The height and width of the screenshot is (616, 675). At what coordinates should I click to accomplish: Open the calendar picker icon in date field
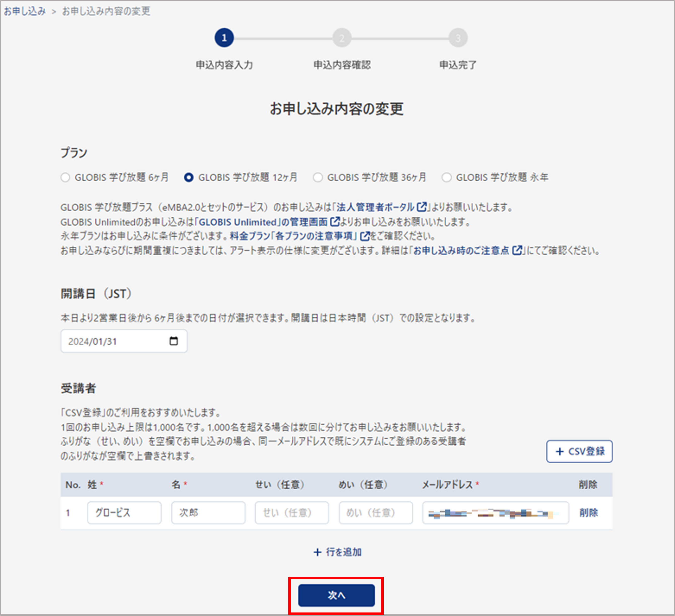coord(173,341)
